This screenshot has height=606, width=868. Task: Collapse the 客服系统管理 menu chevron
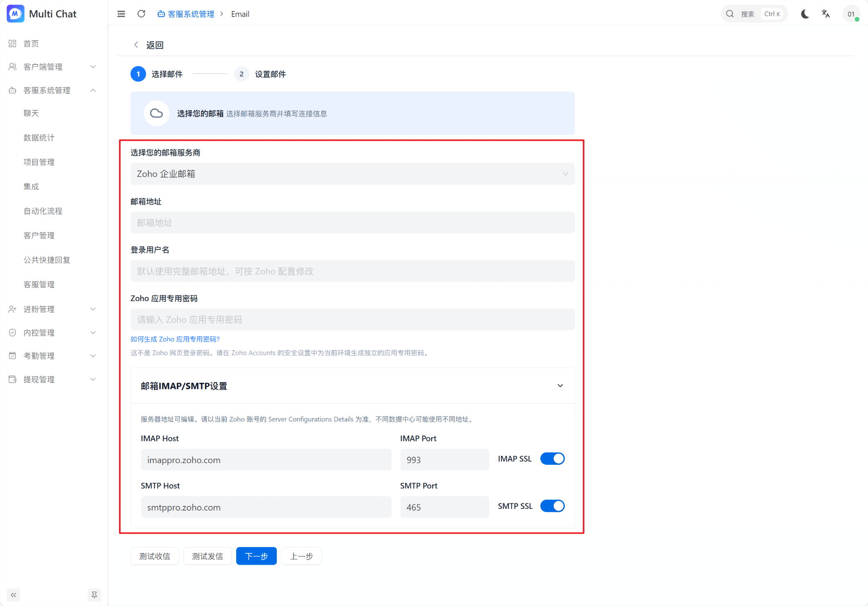(x=93, y=90)
